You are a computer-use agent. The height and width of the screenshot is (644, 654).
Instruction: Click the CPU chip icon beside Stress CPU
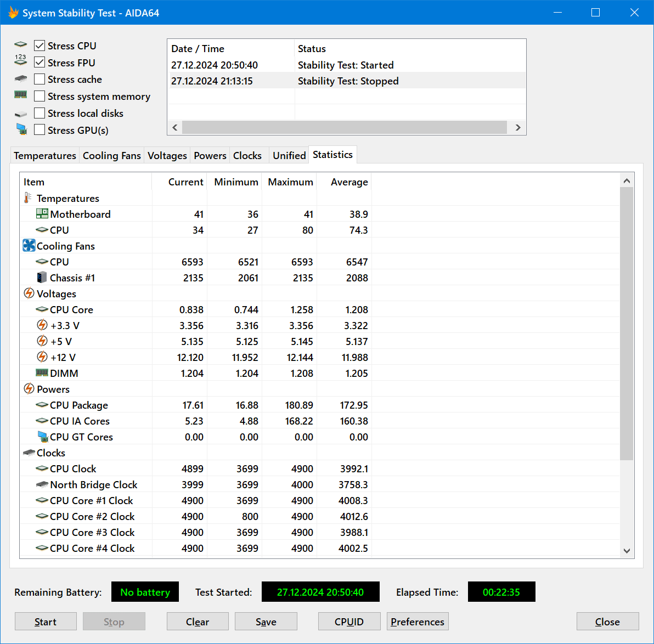pyautogui.click(x=20, y=44)
